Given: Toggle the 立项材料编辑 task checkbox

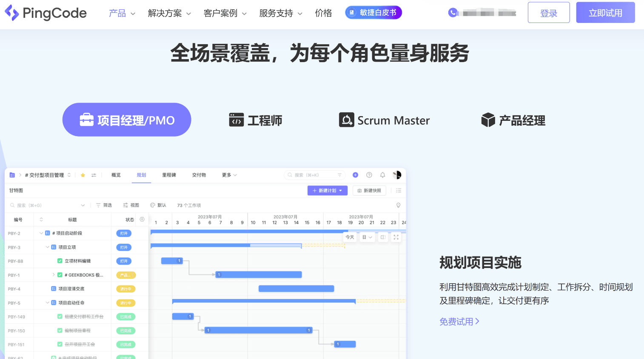Looking at the screenshot, I should (60, 261).
